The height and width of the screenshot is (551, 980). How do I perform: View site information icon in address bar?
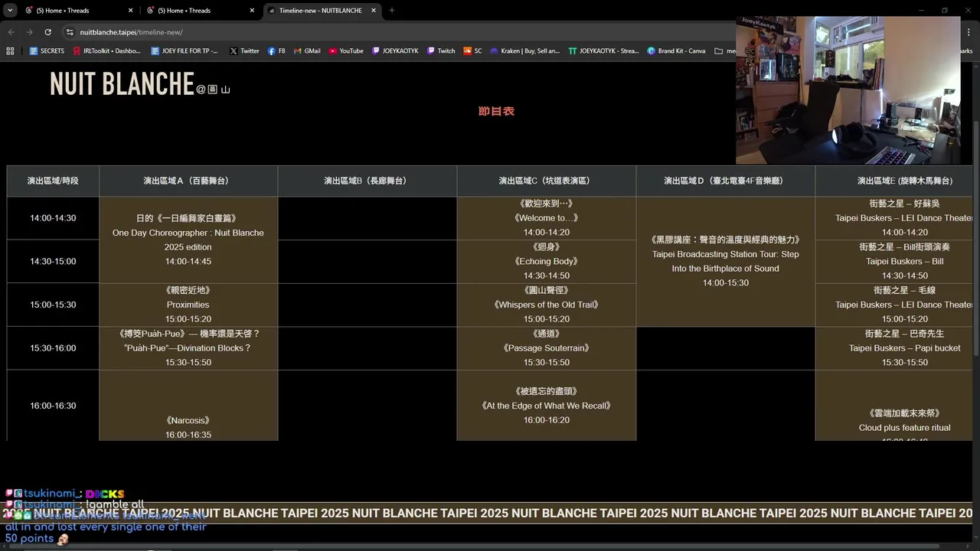pos(70,32)
